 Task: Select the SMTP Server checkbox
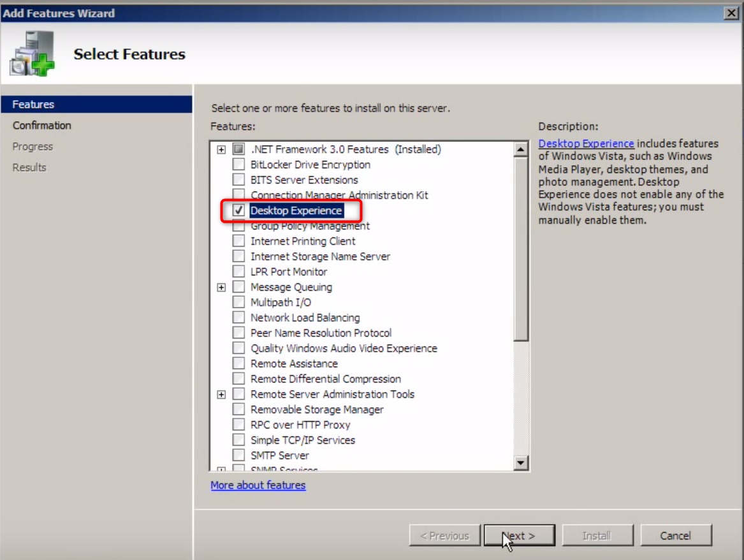(239, 455)
